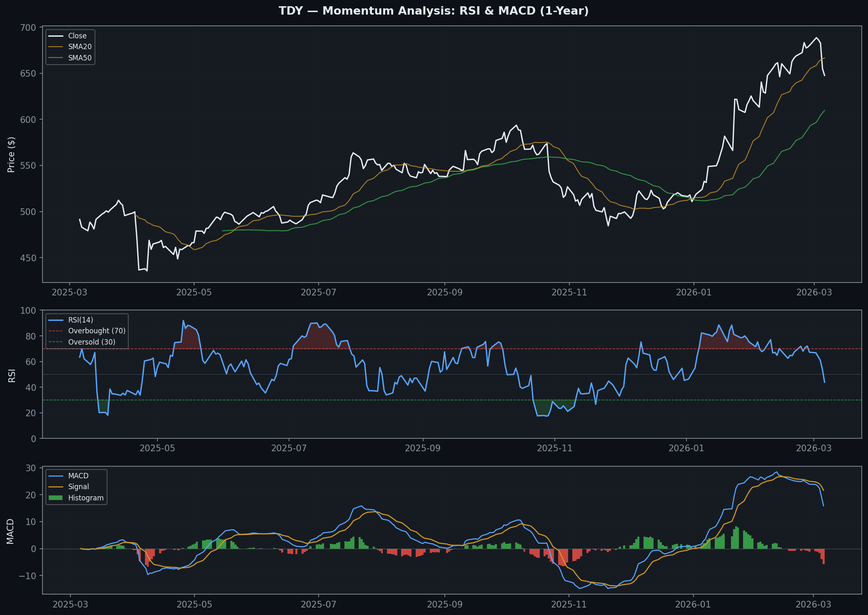Click 2026-01 tick on MACD chart
868x615 pixels.
pyautogui.click(x=693, y=604)
